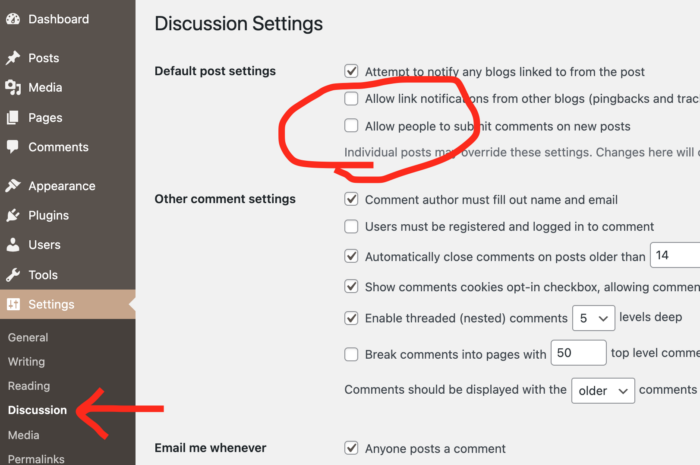Click the Pages stacked-sheets icon
Viewport: 700px width, 465px height.
tap(13, 118)
